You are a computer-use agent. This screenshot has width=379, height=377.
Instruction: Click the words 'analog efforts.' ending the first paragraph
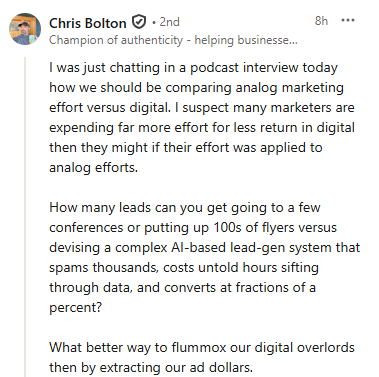tap(93, 167)
